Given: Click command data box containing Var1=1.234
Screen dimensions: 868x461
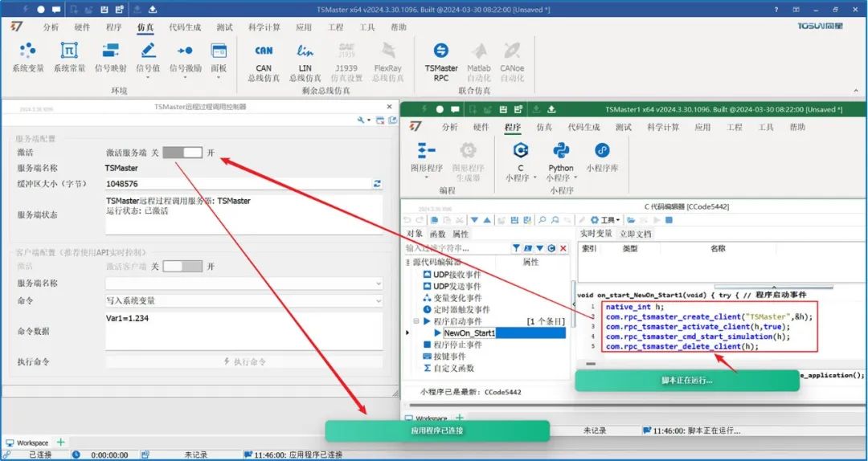Looking at the screenshot, I should click(x=244, y=331).
